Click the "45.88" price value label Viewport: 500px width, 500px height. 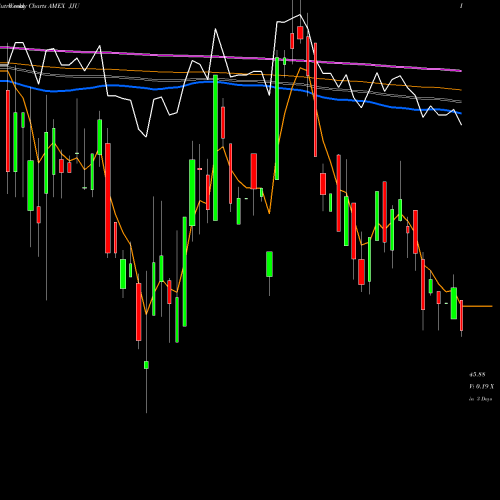point(477,375)
